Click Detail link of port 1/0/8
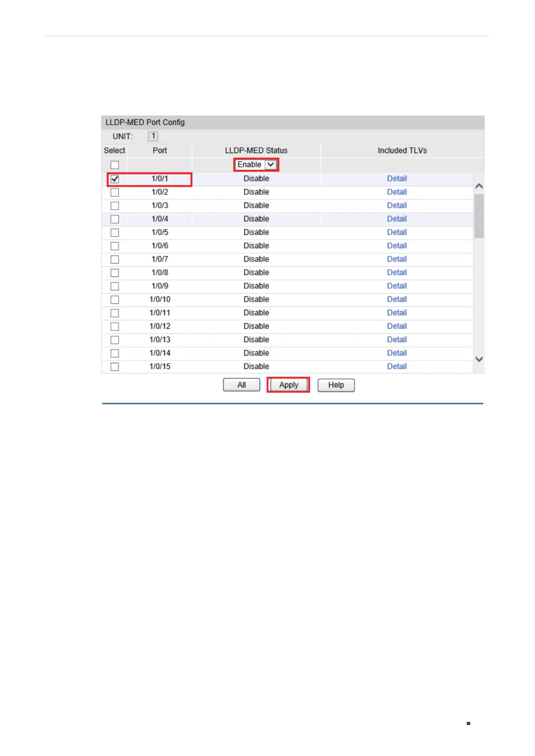 tap(397, 273)
